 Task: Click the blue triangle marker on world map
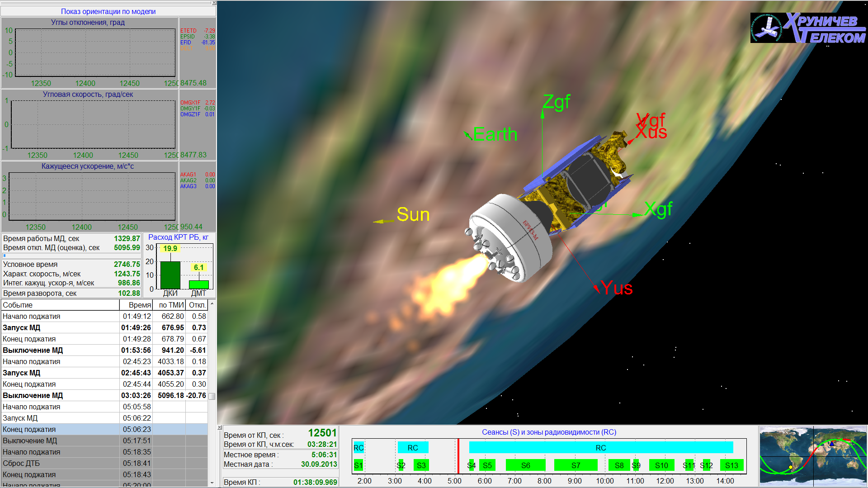click(x=831, y=444)
